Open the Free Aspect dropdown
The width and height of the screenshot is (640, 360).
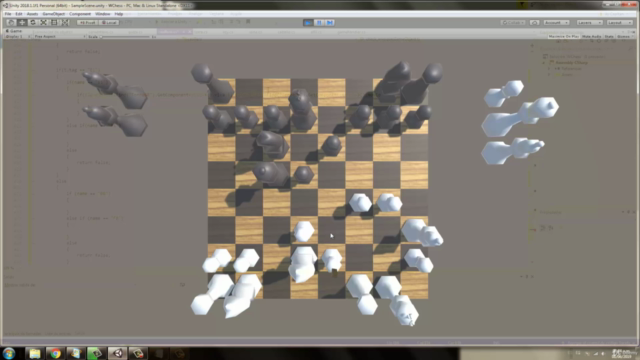click(x=60, y=37)
